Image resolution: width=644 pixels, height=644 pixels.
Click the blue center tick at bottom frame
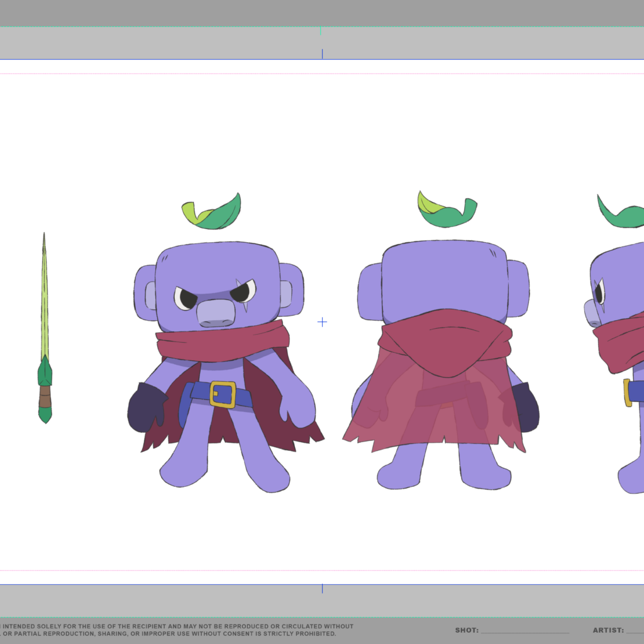(323, 589)
